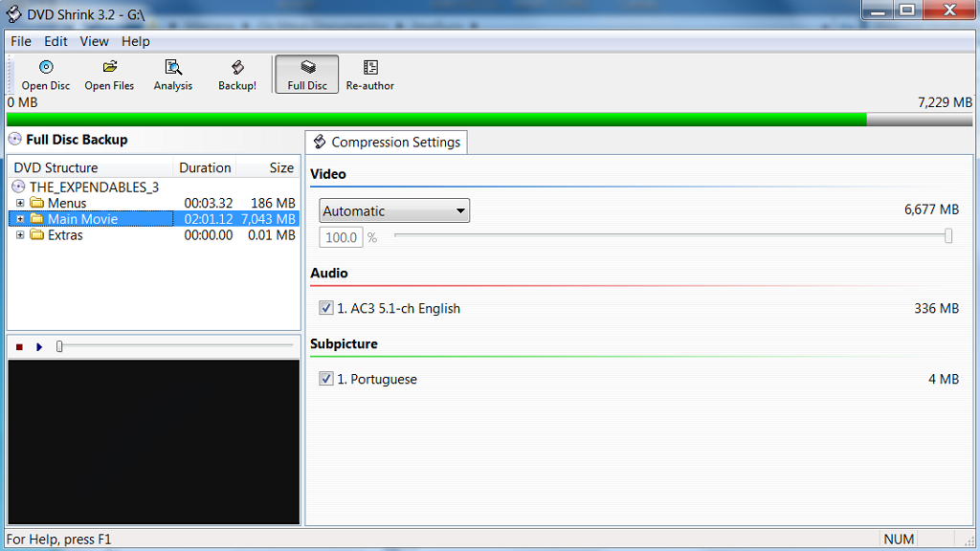The width and height of the screenshot is (980, 551).
Task: Click the Open Disc toolbar icon
Action: pos(46,68)
